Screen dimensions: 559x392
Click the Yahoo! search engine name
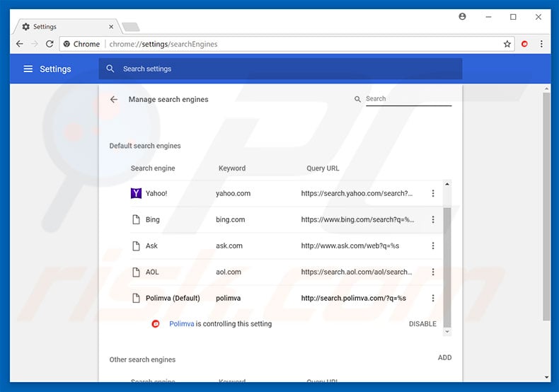point(156,193)
